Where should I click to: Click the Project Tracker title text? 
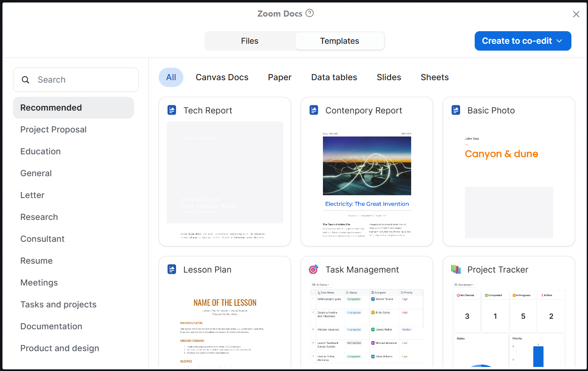(498, 270)
